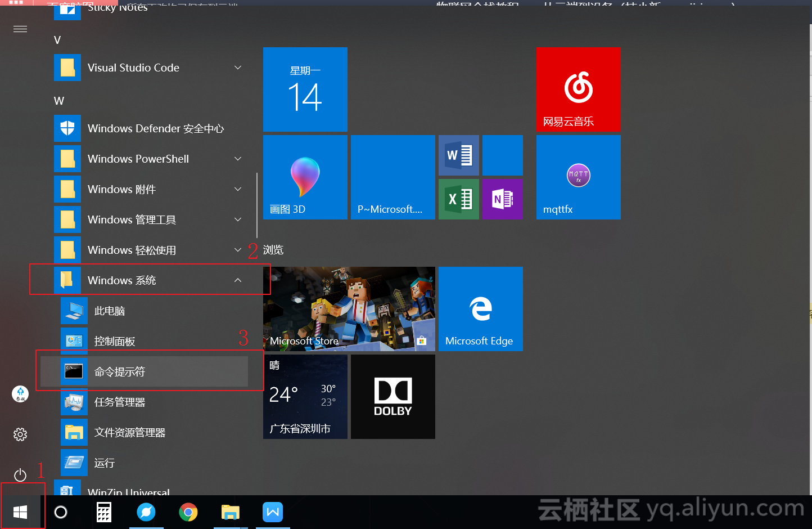812x529 pixels.
Task: Launch Microsoft Edge from its tile
Action: [x=480, y=308]
